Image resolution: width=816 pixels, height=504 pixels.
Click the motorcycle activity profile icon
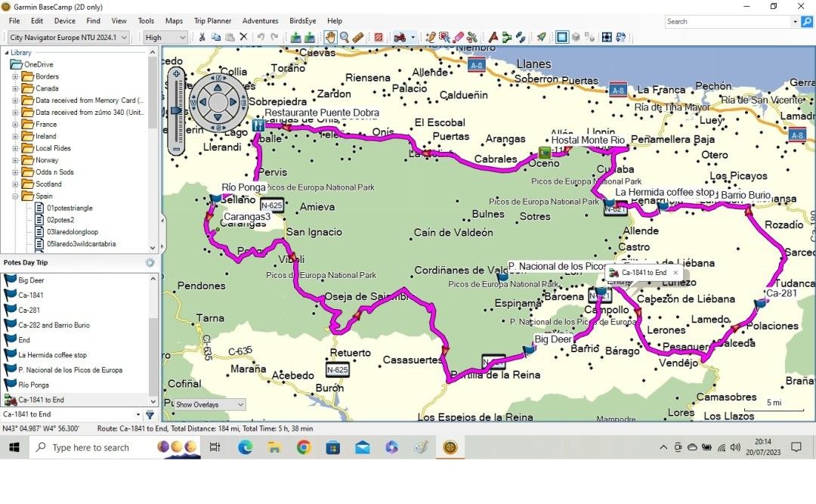(x=400, y=38)
